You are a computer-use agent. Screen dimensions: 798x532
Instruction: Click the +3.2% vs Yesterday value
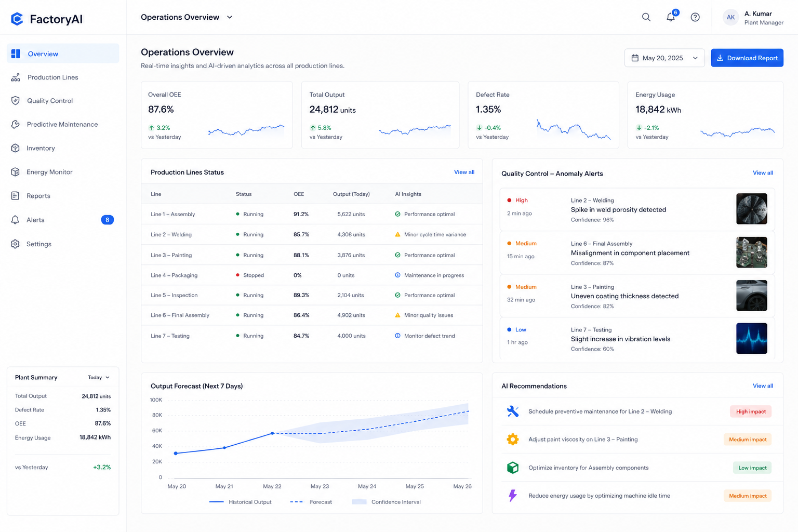tap(102, 467)
